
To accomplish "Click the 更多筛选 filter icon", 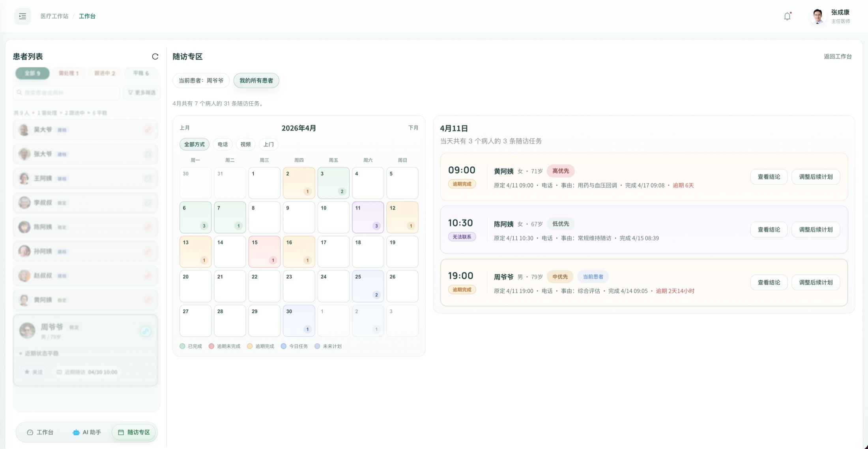I will (x=131, y=93).
